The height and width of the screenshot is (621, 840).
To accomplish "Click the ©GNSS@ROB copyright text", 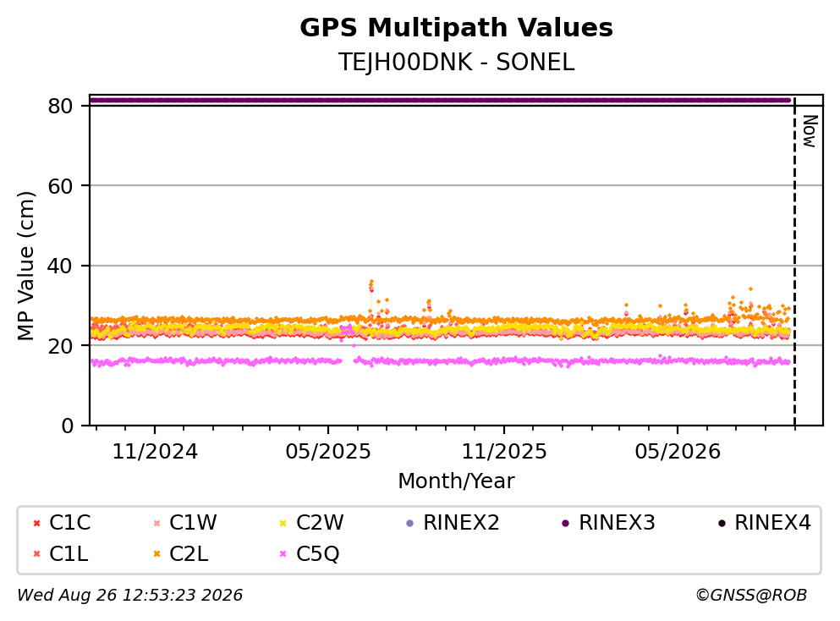I will pyautogui.click(x=751, y=595).
